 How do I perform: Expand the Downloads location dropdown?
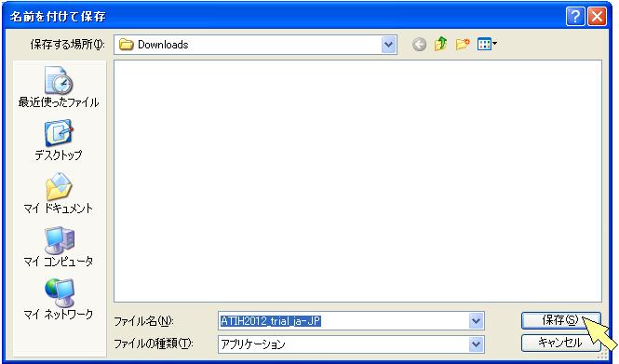tap(388, 45)
